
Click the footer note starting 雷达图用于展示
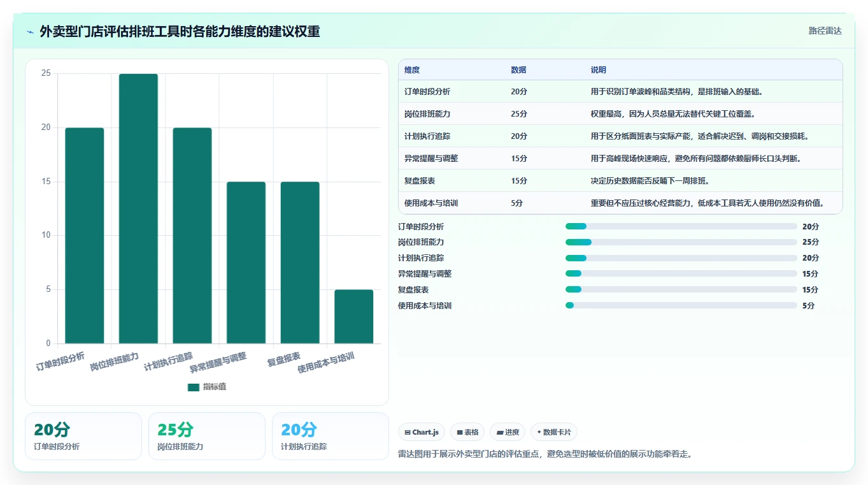click(x=545, y=454)
